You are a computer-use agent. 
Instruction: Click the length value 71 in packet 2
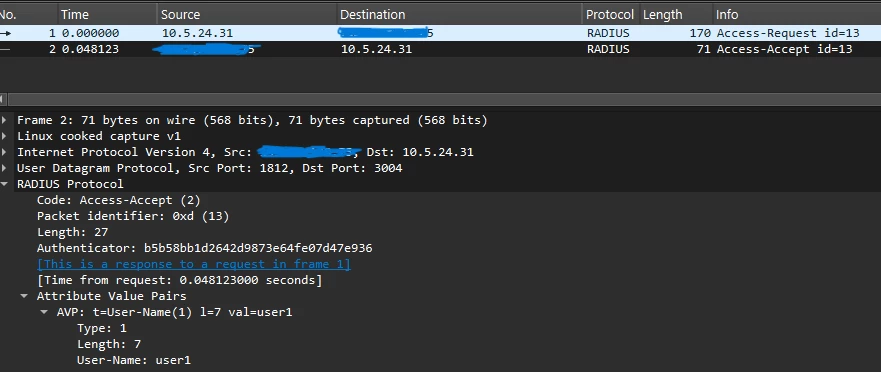[x=703, y=49]
